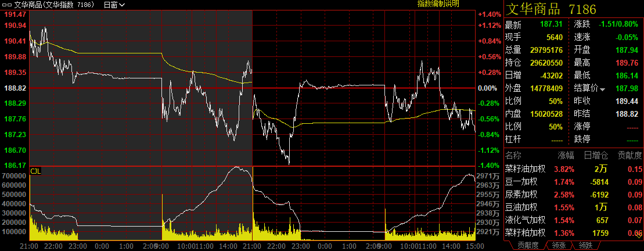The width and height of the screenshot is (644, 251).
Task: Open the 日窗 window dropdown
Action: click(x=114, y=5)
